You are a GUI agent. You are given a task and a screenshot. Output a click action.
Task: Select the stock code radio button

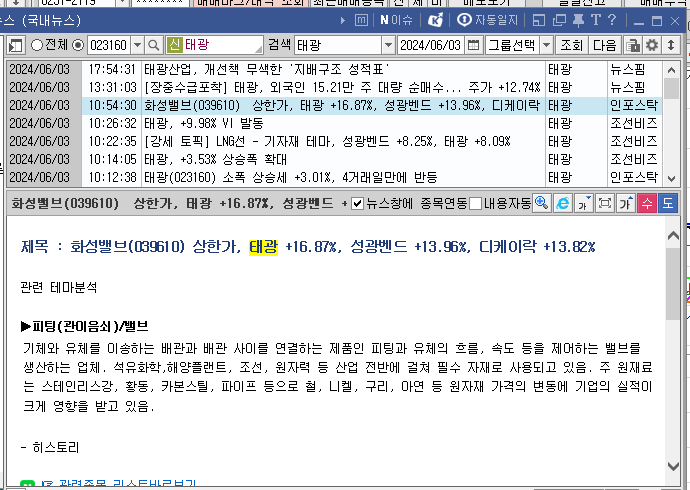click(x=78, y=45)
